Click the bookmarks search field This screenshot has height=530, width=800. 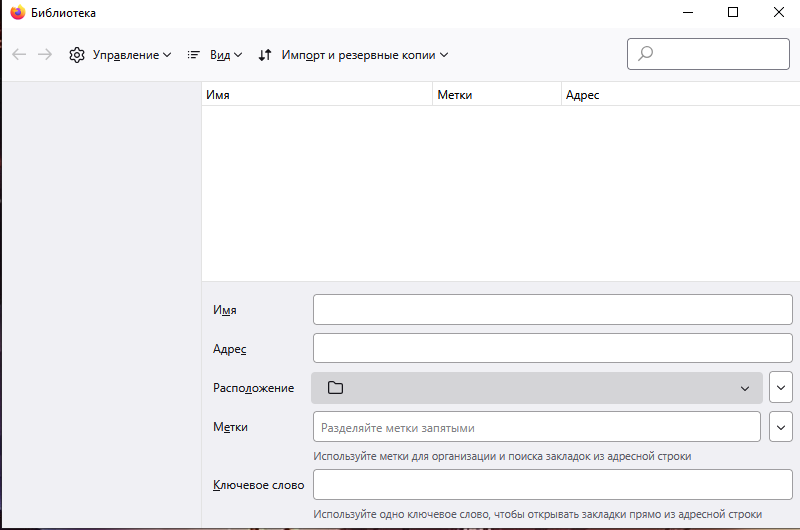[708, 54]
